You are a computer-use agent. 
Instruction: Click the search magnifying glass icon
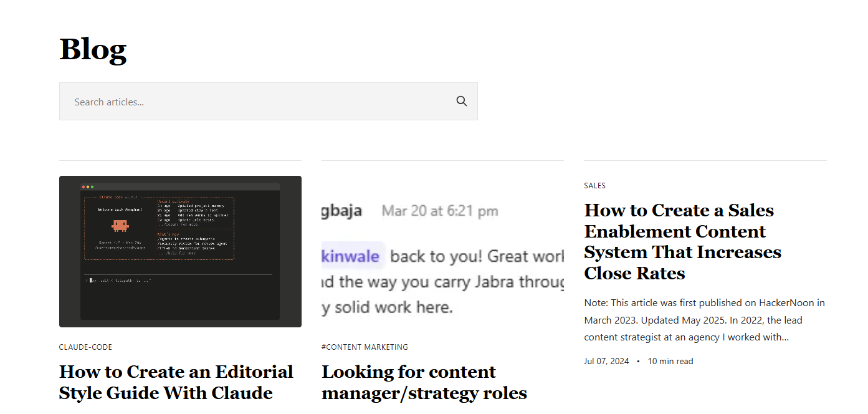click(461, 100)
